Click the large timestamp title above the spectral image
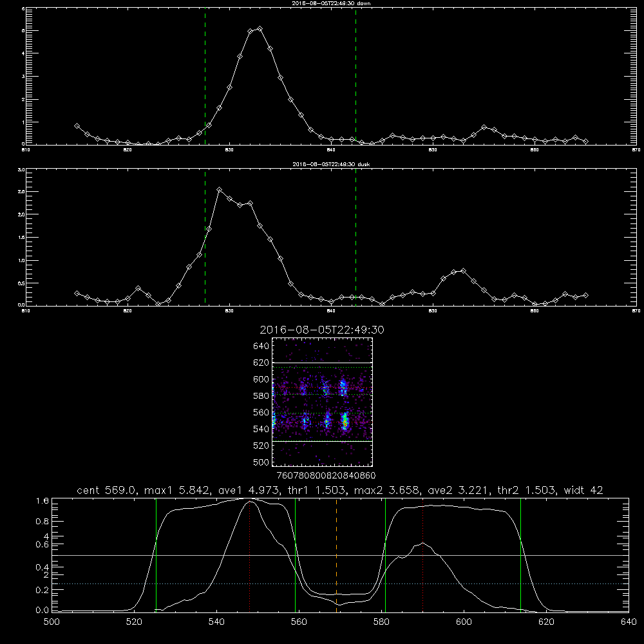 point(322,330)
